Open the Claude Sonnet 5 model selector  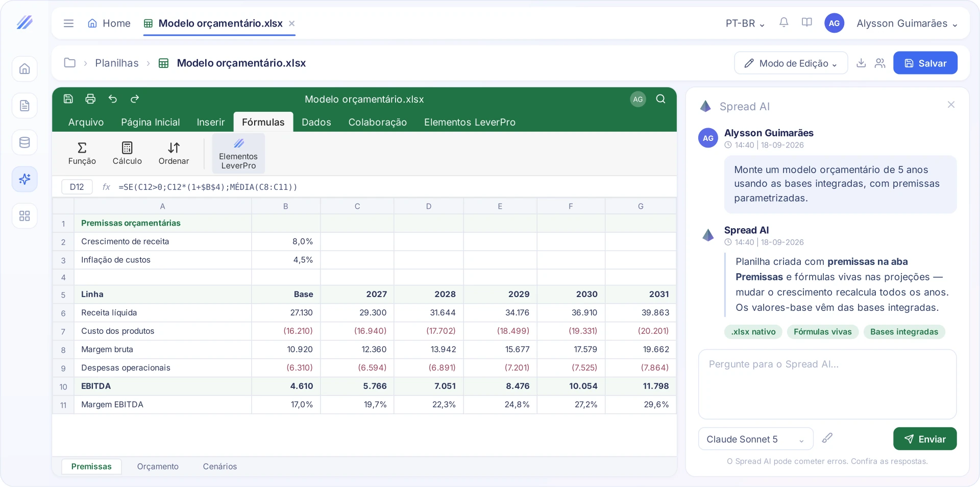pyautogui.click(x=755, y=439)
